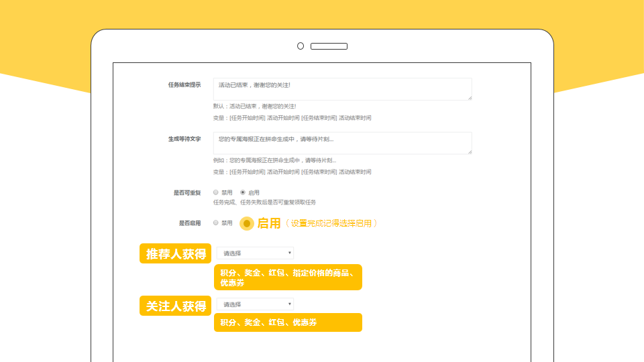
Task: Click the callout listing 指定价格的商品 rewards
Action: 288,278
